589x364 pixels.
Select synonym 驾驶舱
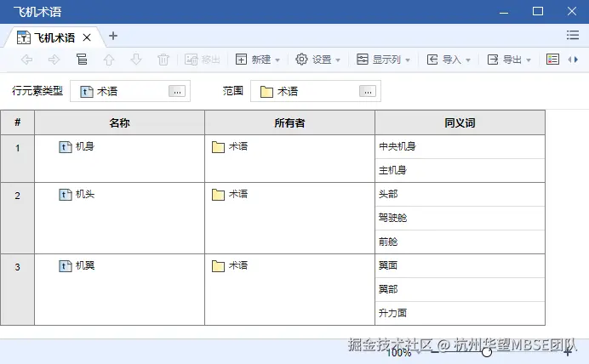(392, 218)
